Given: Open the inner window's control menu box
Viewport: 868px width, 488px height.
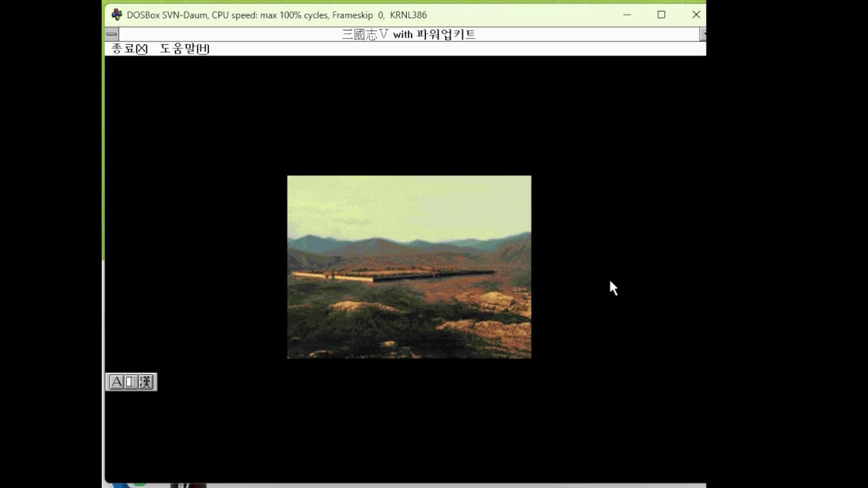Looking at the screenshot, I should point(112,34).
